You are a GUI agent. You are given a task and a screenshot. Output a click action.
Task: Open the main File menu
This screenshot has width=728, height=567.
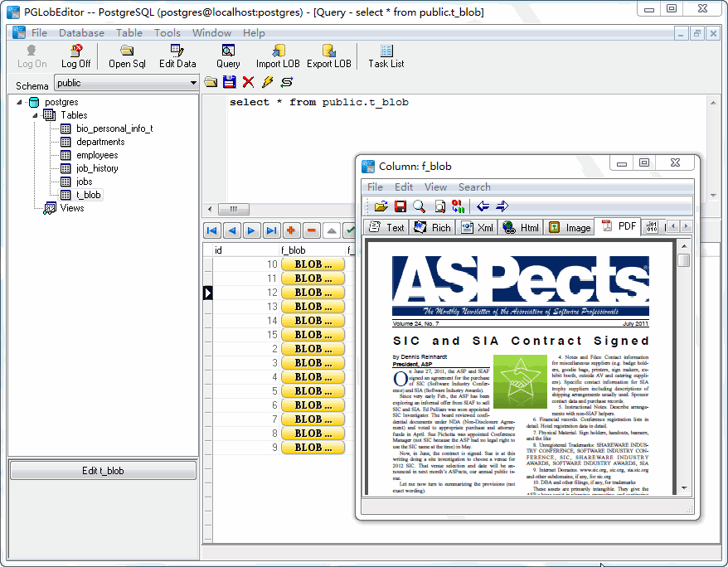point(39,33)
